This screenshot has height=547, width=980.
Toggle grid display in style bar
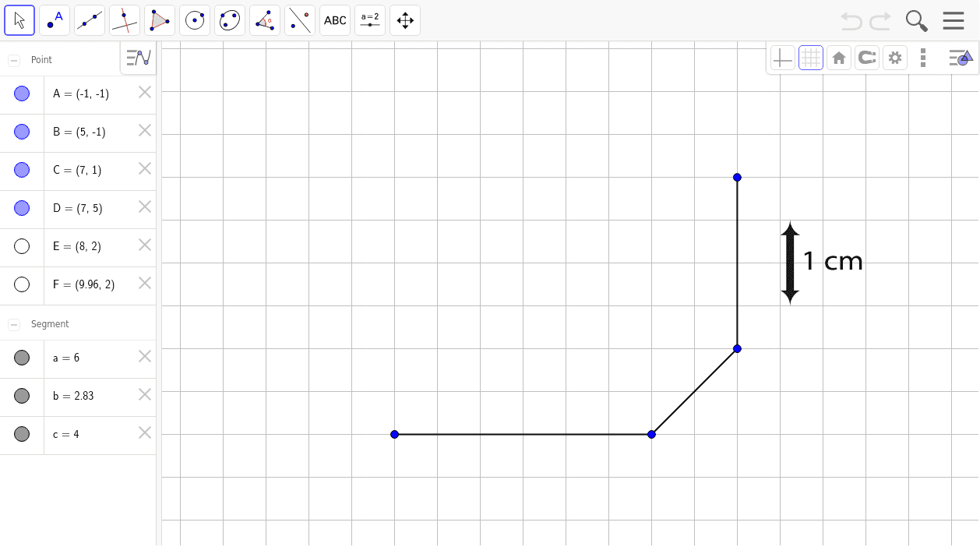click(811, 58)
